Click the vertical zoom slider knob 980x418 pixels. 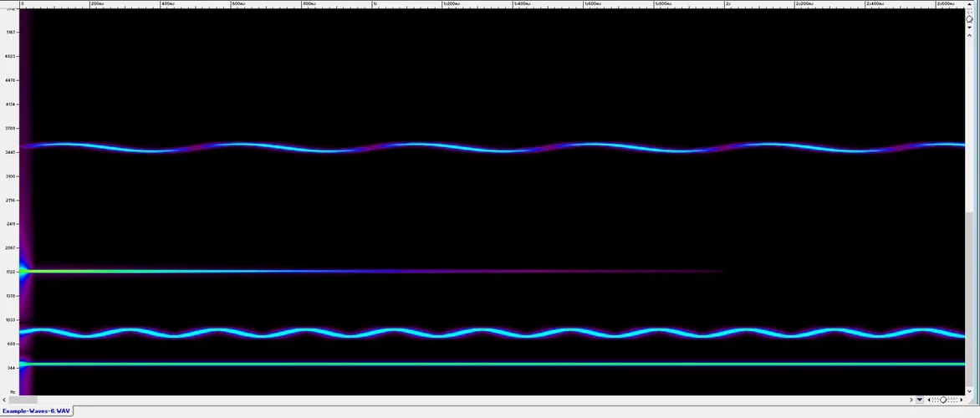pyautogui.click(x=969, y=19)
